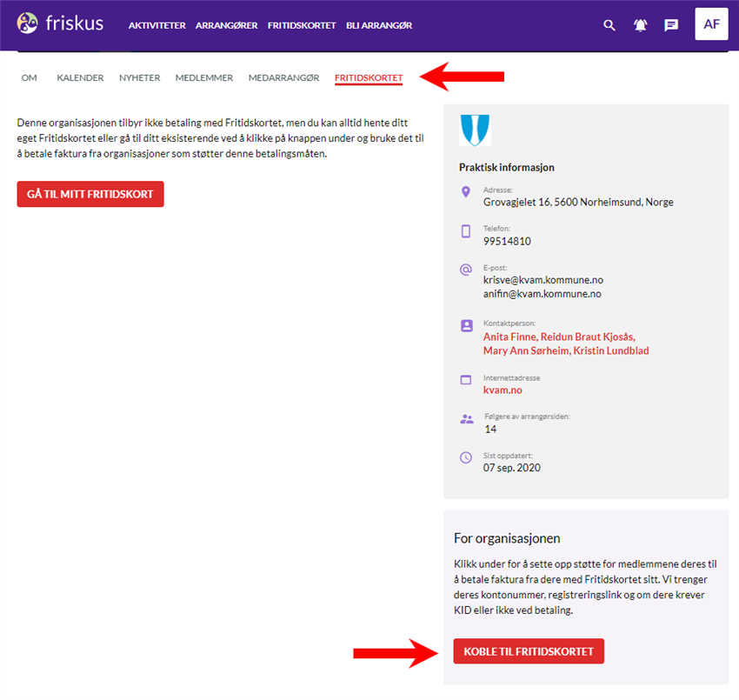Click the contact person icon

[467, 326]
